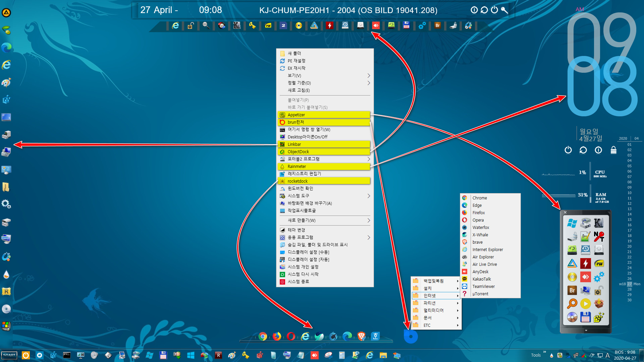Open the Tools toolbar chevron on taskbar
Screen dimensions: 644x362
(x=544, y=352)
